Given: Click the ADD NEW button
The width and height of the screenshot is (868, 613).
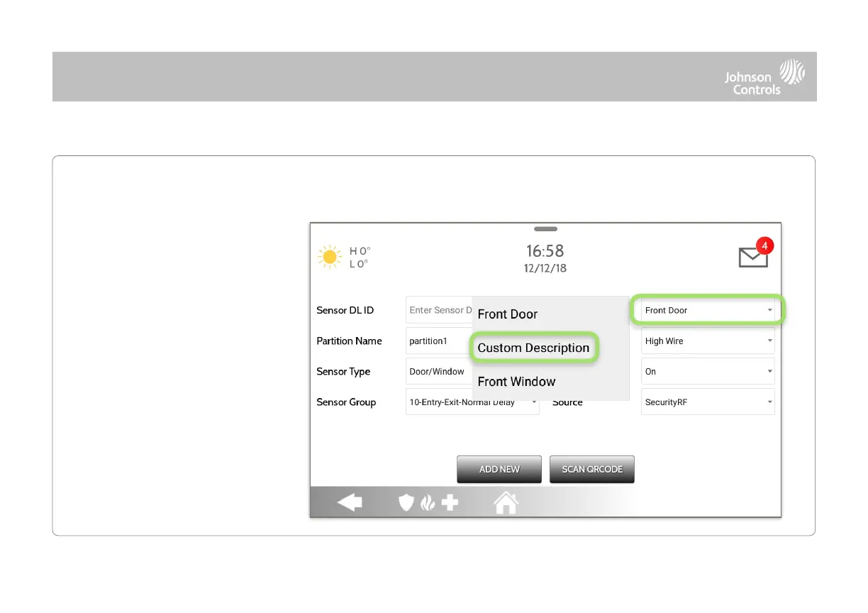Looking at the screenshot, I should [499, 470].
